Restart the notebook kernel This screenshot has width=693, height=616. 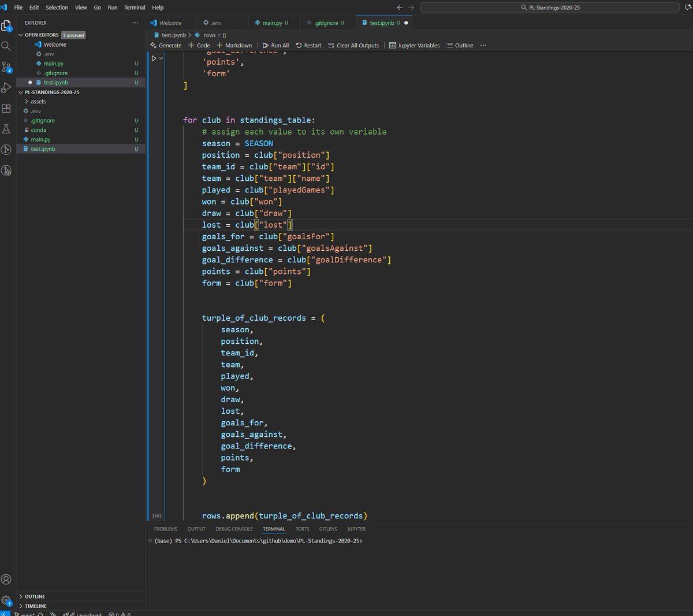point(309,46)
